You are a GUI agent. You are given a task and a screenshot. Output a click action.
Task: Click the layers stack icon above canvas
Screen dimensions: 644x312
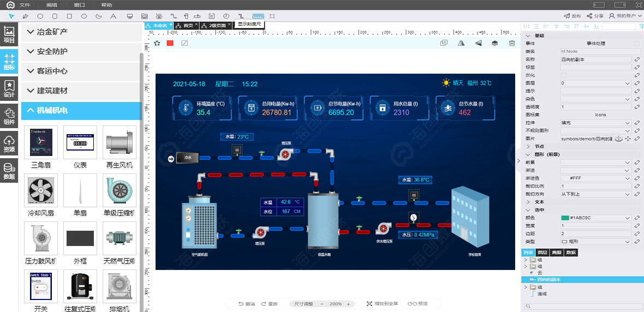coord(494,43)
